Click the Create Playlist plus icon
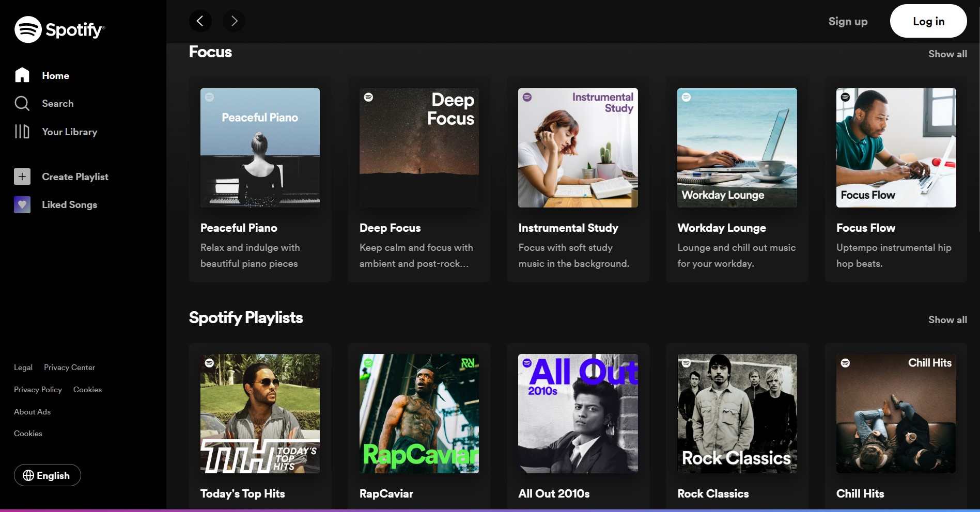This screenshot has width=980, height=512. 22,177
